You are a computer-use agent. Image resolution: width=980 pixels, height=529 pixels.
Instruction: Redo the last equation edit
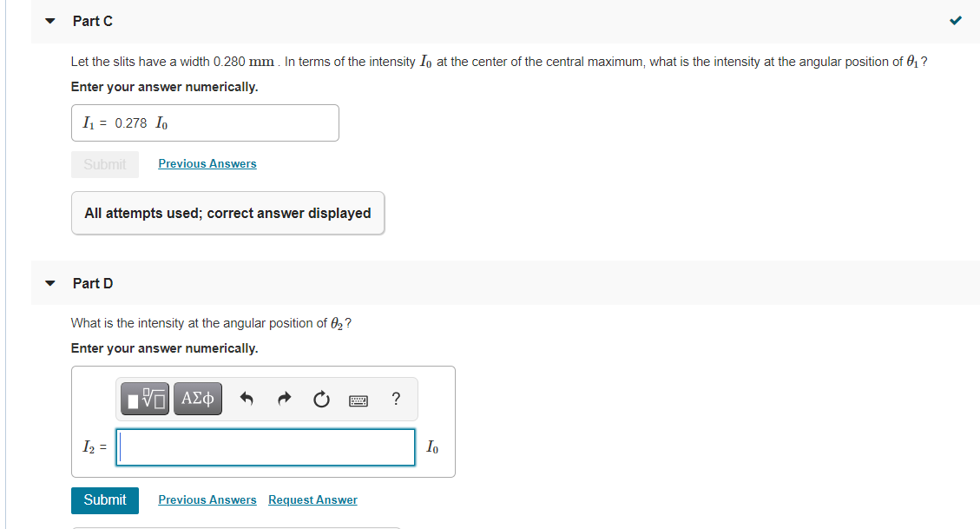coord(284,399)
